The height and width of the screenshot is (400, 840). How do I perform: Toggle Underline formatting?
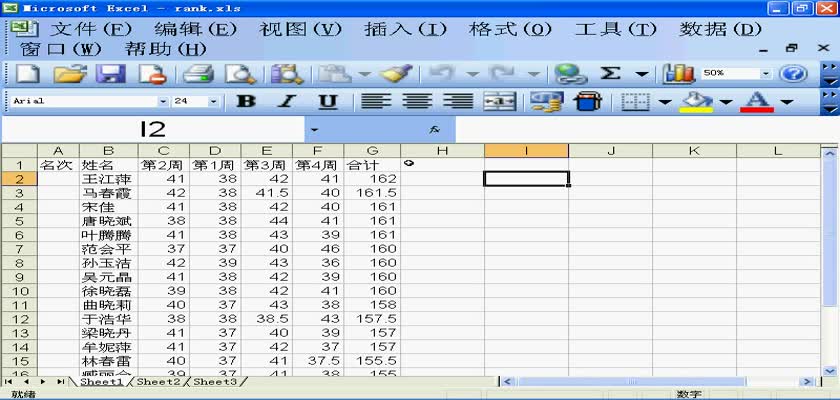328,101
